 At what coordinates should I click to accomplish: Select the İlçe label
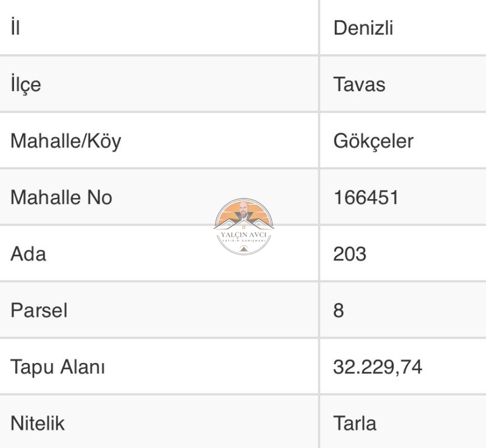[x=26, y=84]
